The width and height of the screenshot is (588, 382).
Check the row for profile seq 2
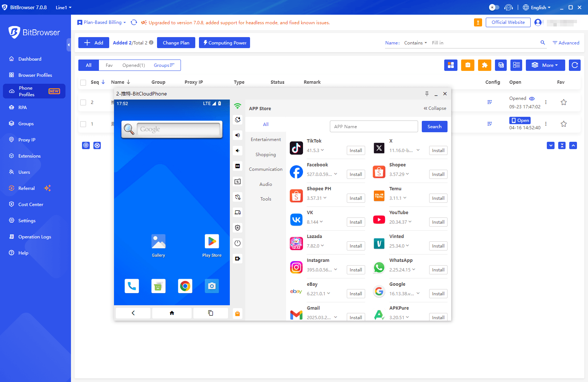[x=83, y=102]
